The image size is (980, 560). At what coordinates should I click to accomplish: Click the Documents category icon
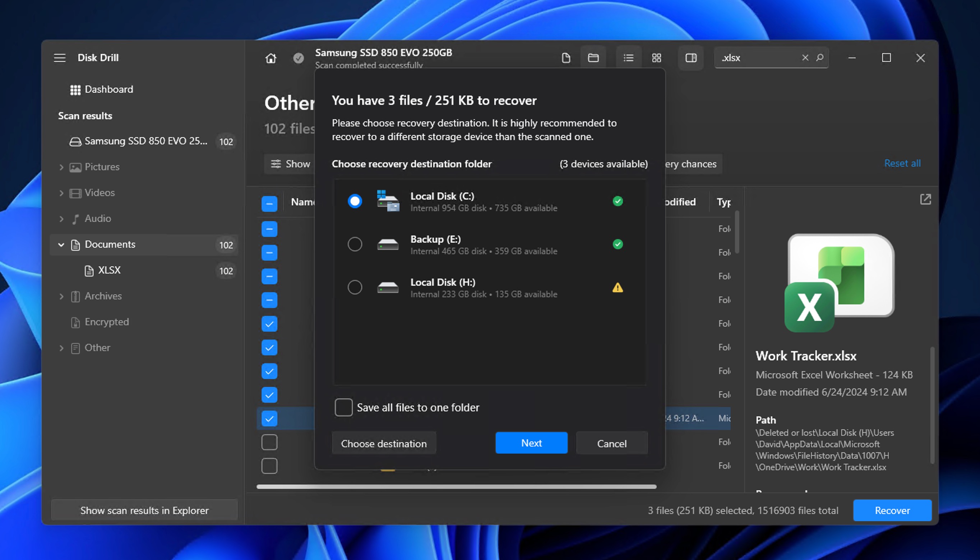pos(75,245)
